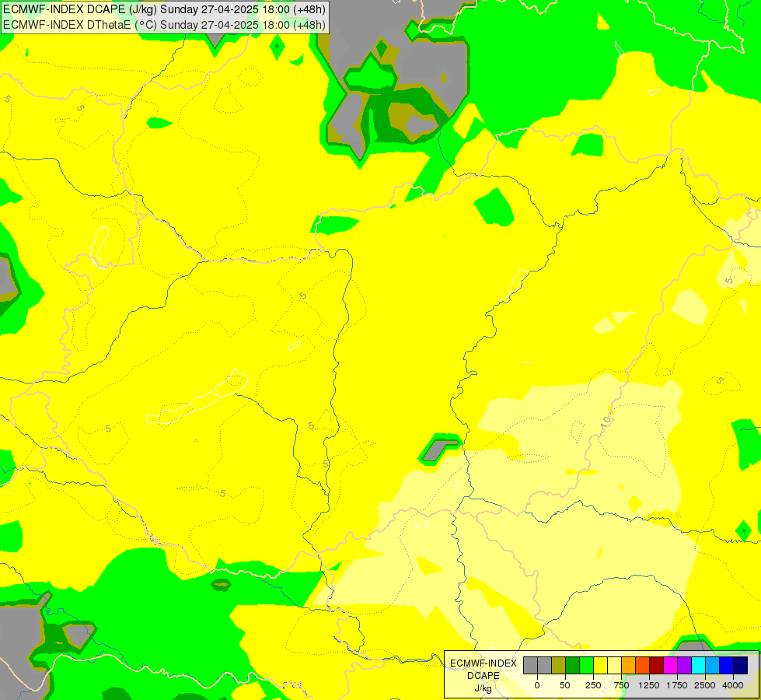Click the olive legend color swatch
The height and width of the screenshot is (700, 761).
559,665
